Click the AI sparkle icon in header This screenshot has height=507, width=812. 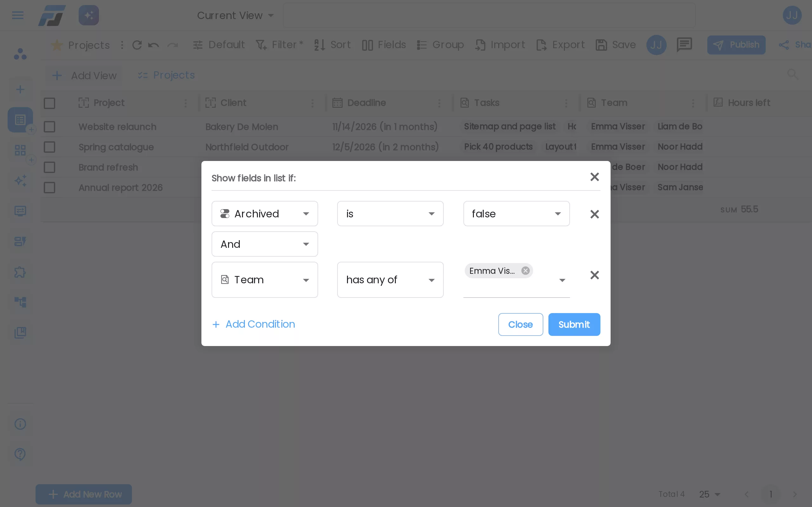click(x=88, y=15)
